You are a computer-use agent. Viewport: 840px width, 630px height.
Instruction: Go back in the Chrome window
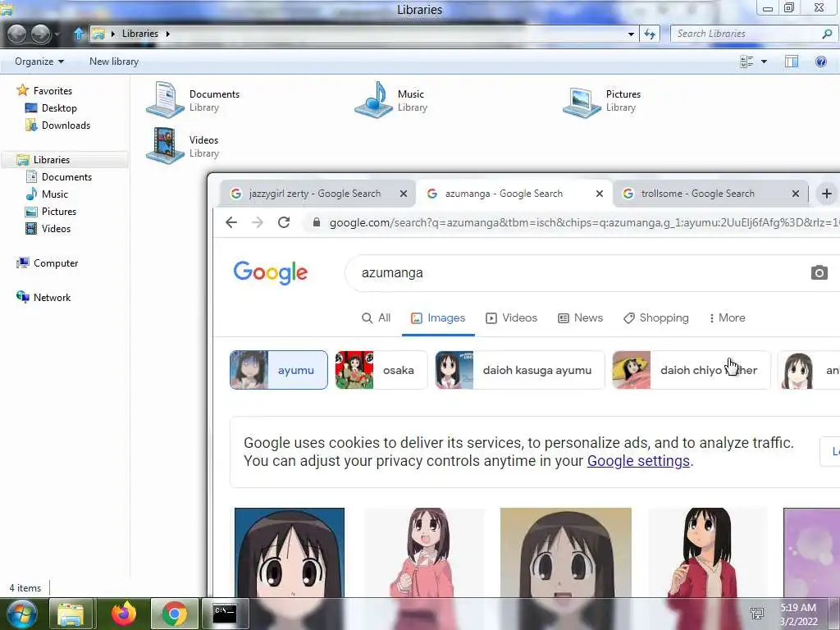pos(231,222)
